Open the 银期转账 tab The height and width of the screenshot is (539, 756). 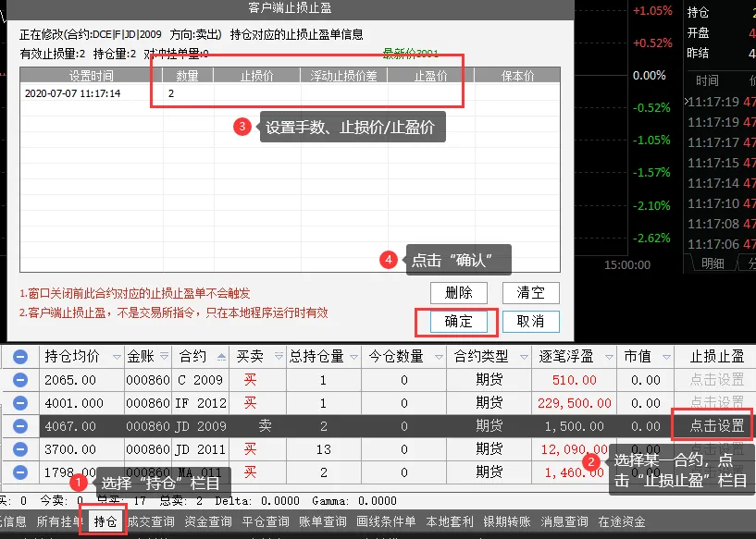[x=507, y=521]
